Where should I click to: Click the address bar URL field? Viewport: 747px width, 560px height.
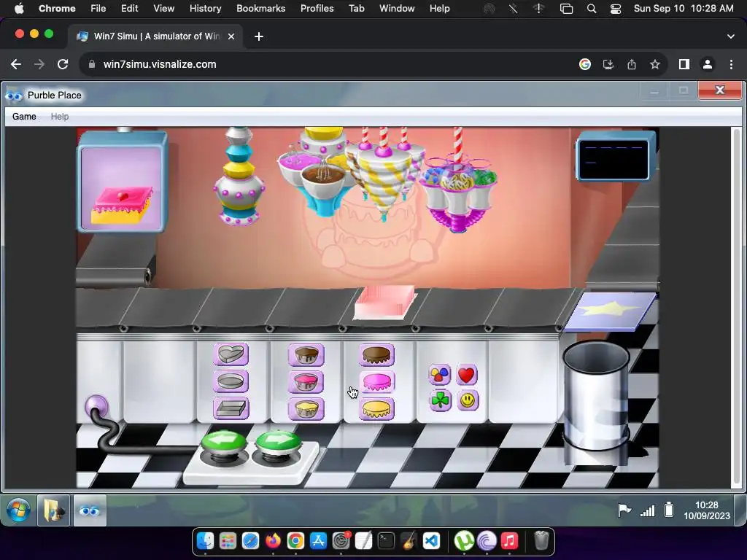(x=329, y=64)
